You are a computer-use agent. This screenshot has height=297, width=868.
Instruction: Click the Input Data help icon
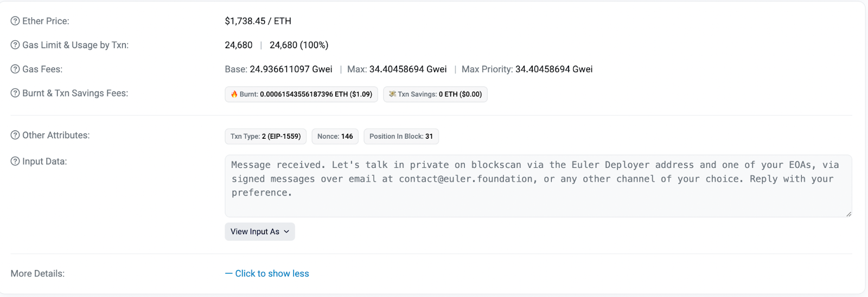[15, 162]
